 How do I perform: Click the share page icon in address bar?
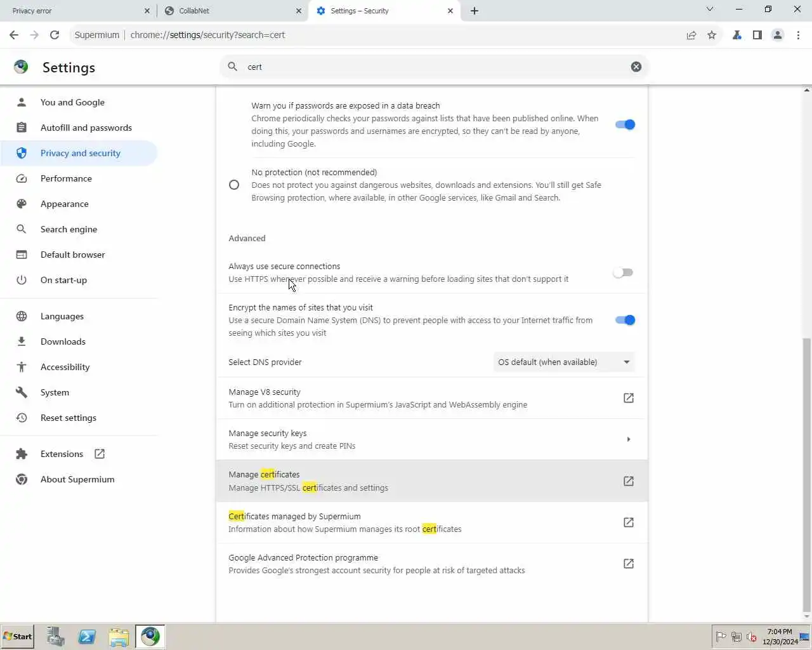[691, 35]
